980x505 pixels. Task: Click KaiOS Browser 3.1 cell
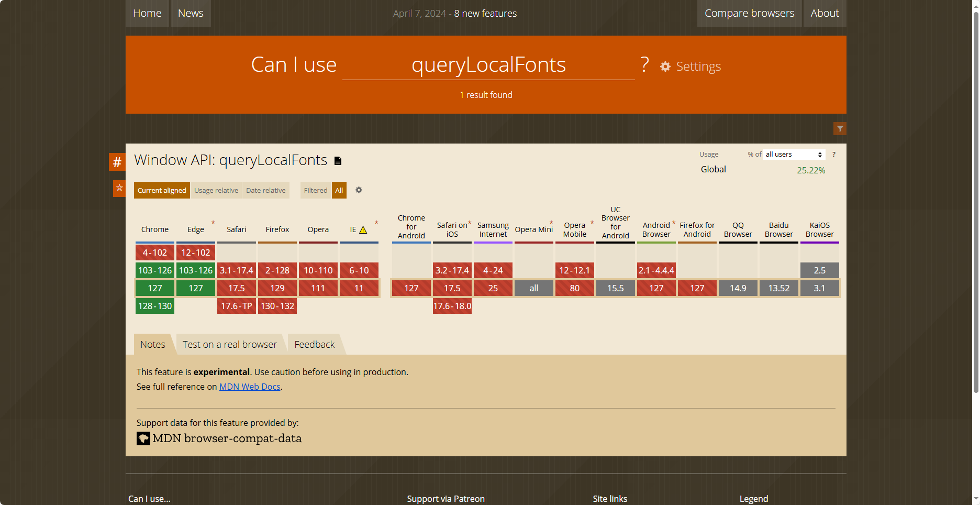point(820,288)
